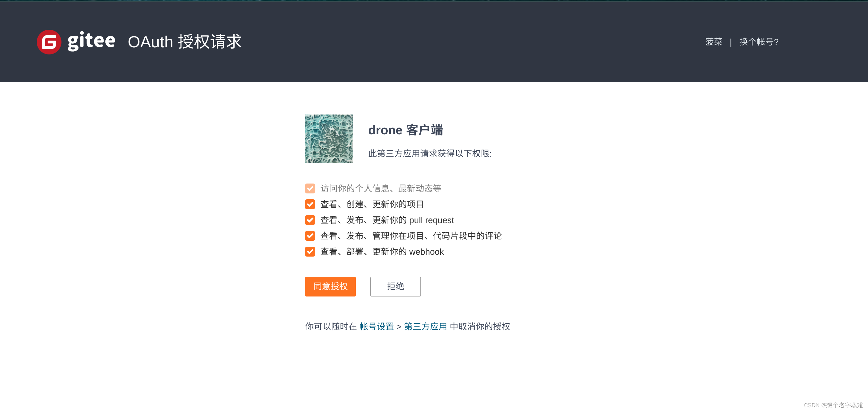Click the gitee wordmark in header
The width and height of the screenshot is (868, 411).
click(x=91, y=41)
